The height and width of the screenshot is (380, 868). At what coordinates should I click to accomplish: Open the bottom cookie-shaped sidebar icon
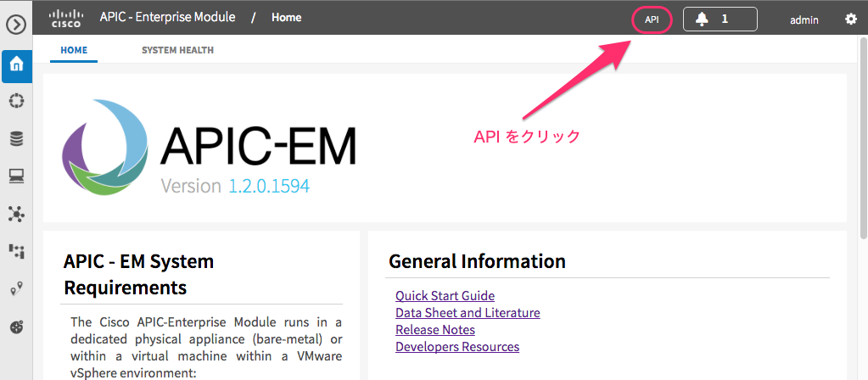tap(17, 327)
